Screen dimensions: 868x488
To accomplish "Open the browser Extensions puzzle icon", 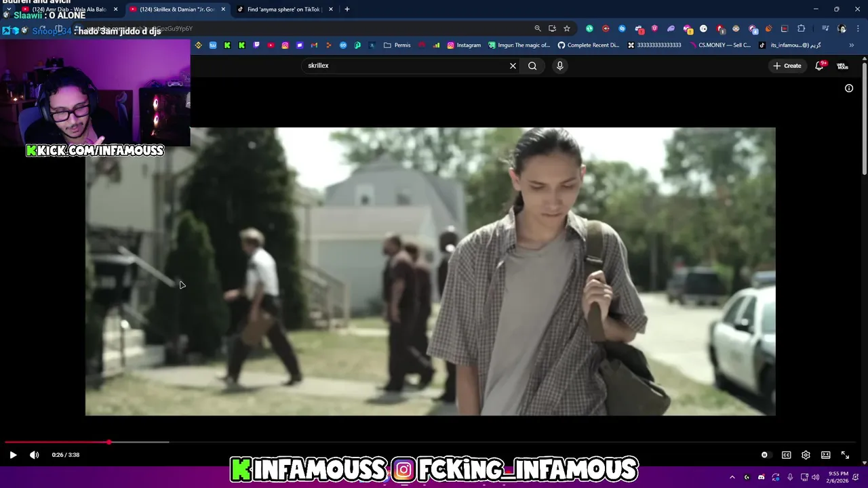I will click(x=802, y=28).
